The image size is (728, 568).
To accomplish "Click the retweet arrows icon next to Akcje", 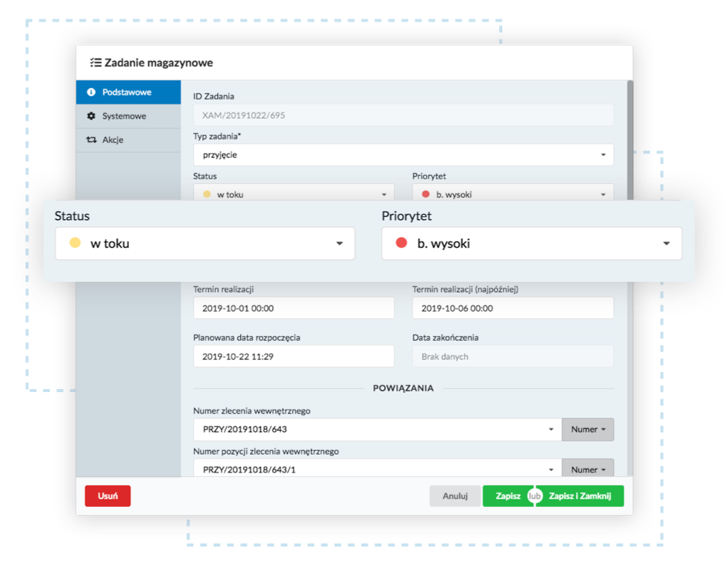I will pos(92,139).
